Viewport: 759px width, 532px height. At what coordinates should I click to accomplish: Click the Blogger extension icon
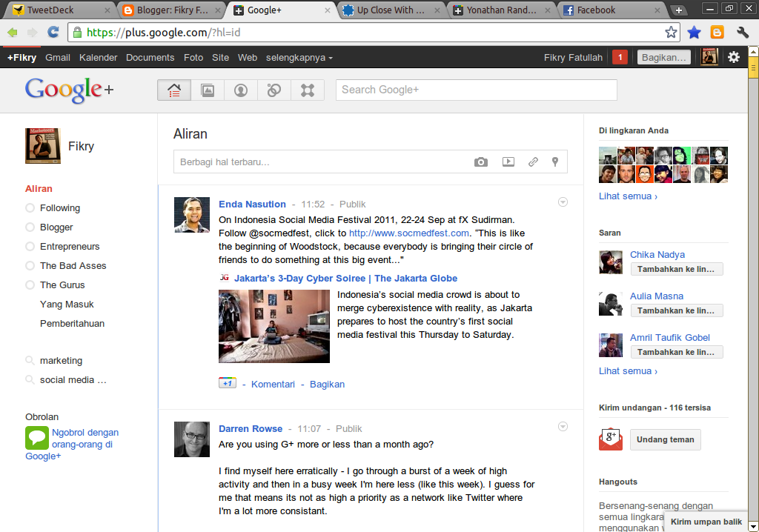click(717, 33)
